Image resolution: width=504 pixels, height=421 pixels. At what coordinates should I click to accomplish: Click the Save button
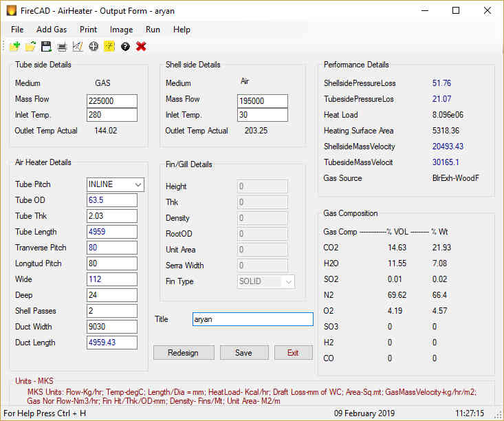[244, 353]
